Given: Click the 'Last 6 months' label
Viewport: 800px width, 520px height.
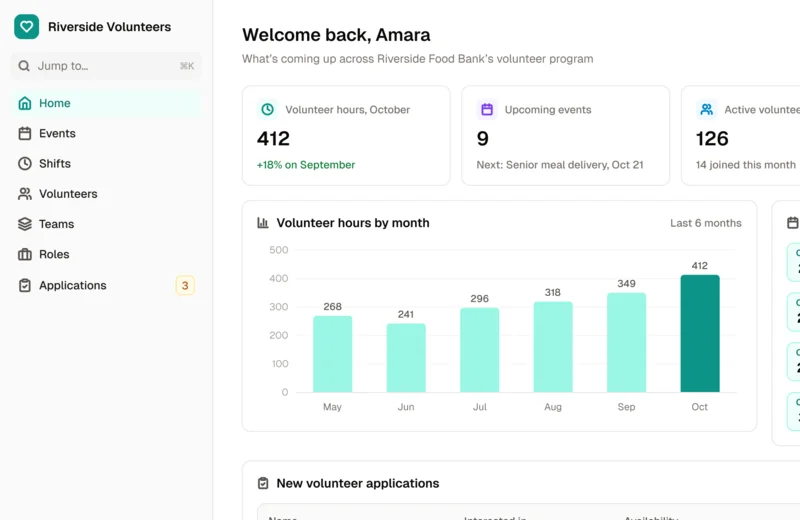Looking at the screenshot, I should 706,223.
